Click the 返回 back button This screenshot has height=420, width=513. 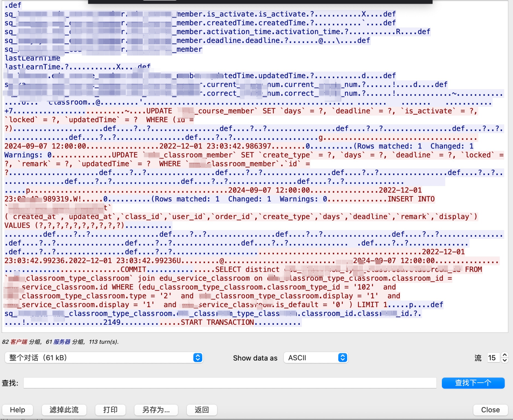(202, 410)
